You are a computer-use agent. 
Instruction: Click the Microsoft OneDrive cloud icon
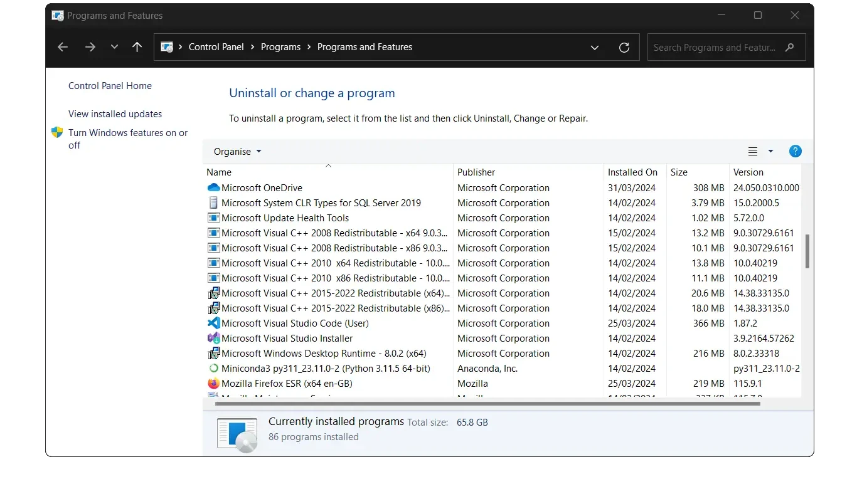pos(213,187)
